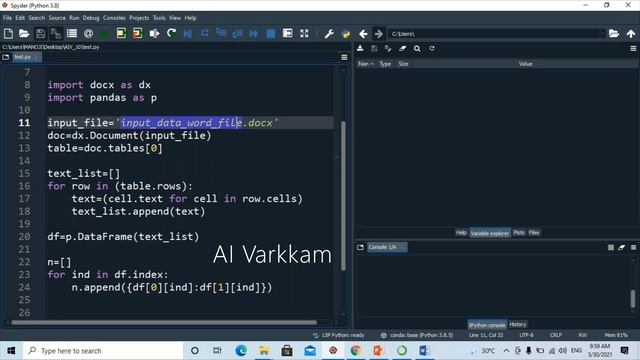This screenshot has width=640, height=360.
Task: Open Source menu
Action: coord(57,18)
